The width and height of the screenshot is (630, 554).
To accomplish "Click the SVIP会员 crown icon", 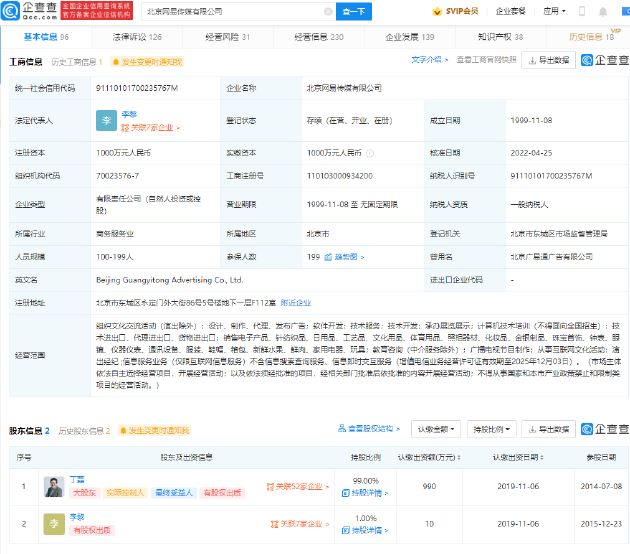I will [437, 11].
